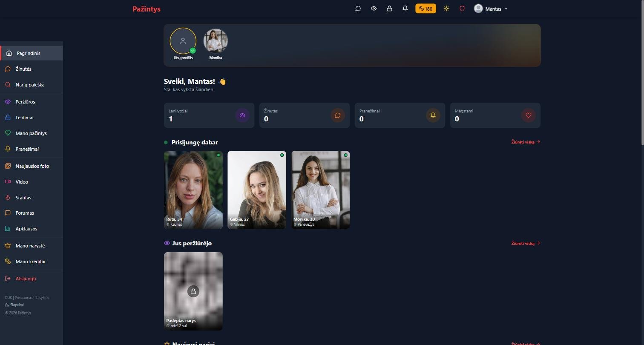
Task: Log out via Atsijungti
Action: pyautogui.click(x=32, y=279)
